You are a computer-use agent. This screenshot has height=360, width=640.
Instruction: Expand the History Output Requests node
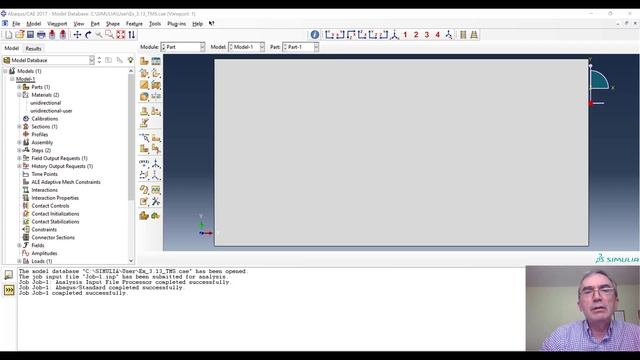tap(19, 166)
